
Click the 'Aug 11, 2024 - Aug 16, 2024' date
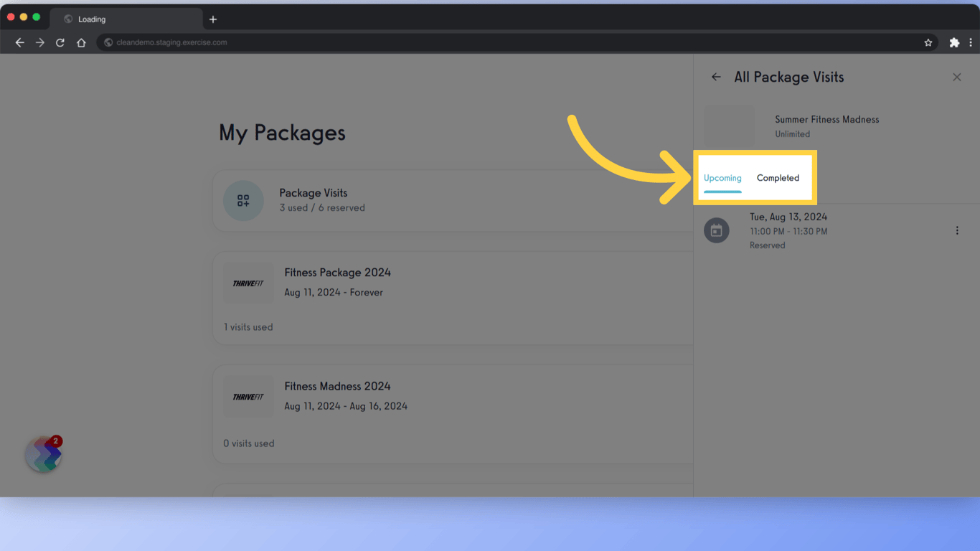pyautogui.click(x=346, y=406)
